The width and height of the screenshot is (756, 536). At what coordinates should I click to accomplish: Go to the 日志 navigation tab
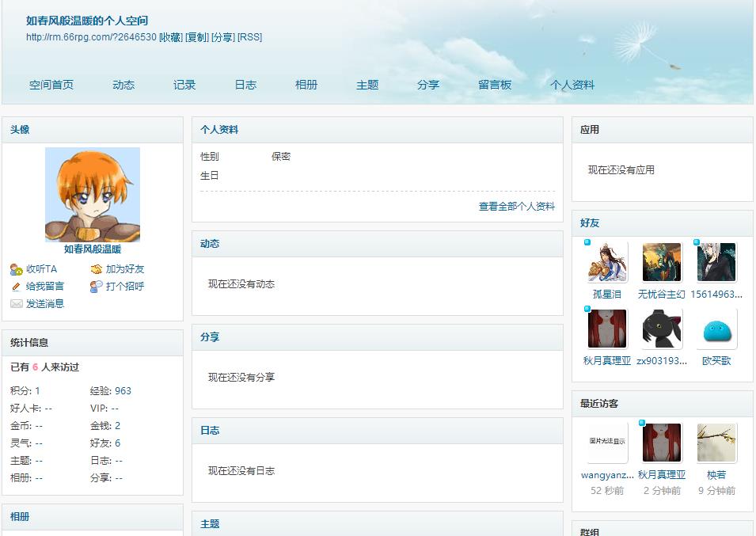pyautogui.click(x=245, y=85)
